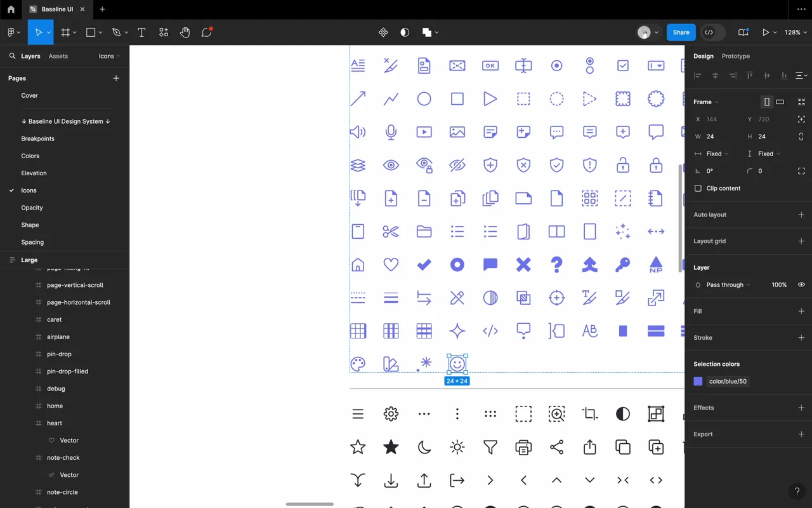The image size is (812, 508).
Task: Select the Text tool in the toolbar
Action: (141, 32)
